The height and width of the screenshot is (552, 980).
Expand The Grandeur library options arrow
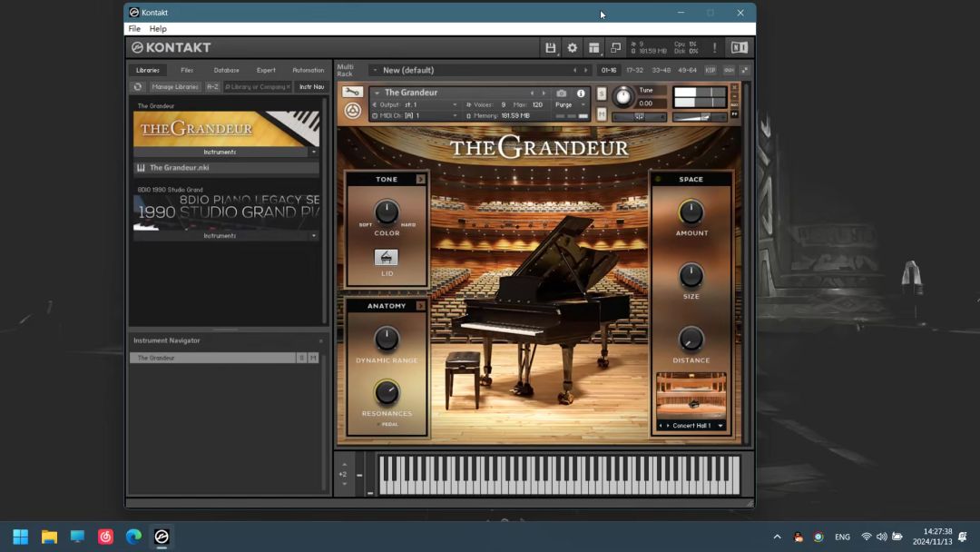[x=314, y=152]
